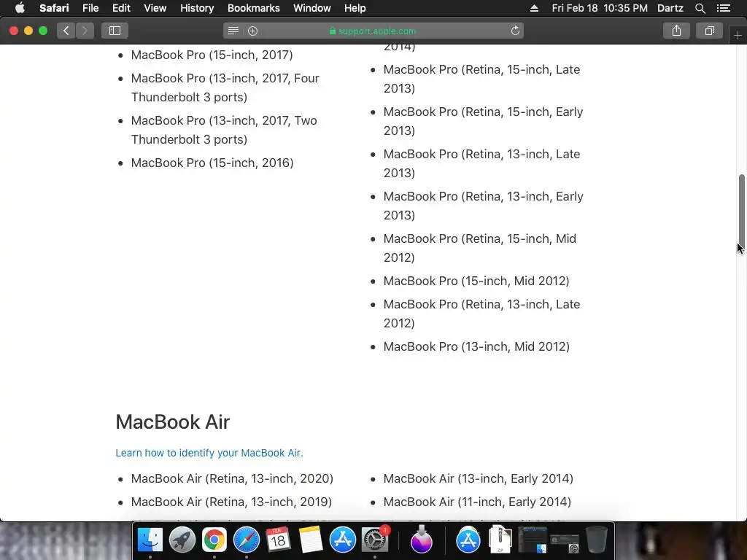This screenshot has height=560, width=747.
Task: Click 'MacBook Pro (Retina, 13-inch, Early 2013)'
Action: (x=484, y=206)
